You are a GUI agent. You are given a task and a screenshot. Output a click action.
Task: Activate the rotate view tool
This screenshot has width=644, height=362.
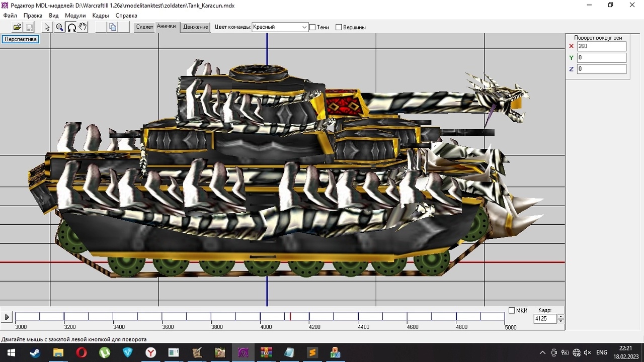tap(71, 27)
